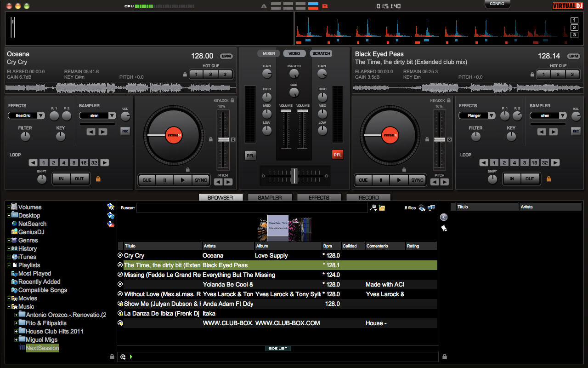The image size is (588, 368).
Task: Click the Black Eyed Peas album cover thumbnail
Action: click(x=278, y=226)
